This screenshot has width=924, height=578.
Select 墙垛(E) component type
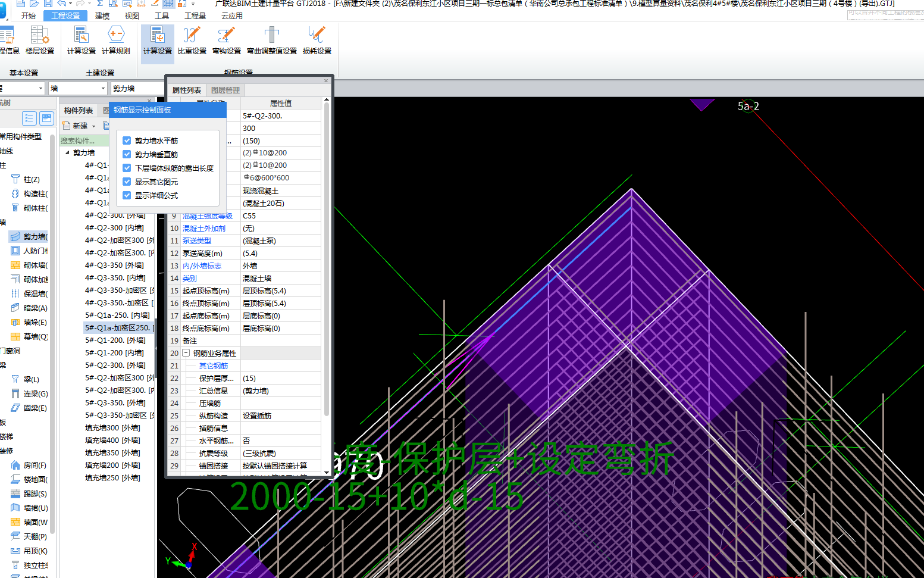(30, 322)
